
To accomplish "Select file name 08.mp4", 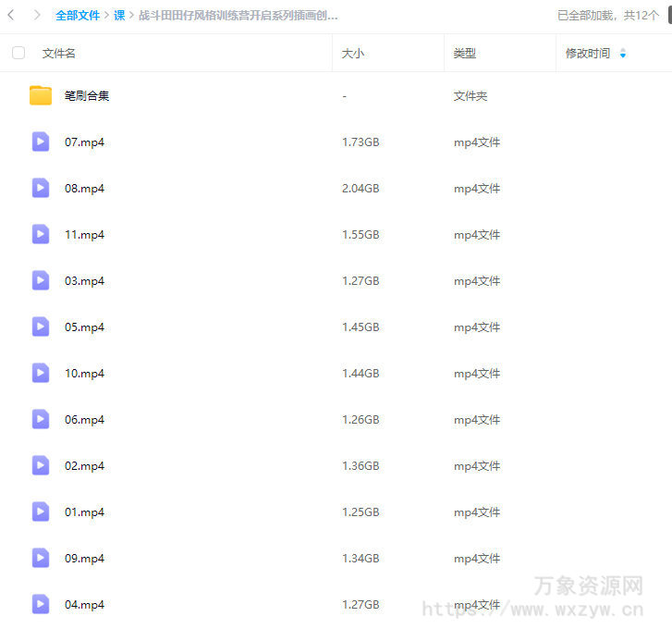I will [84, 189].
